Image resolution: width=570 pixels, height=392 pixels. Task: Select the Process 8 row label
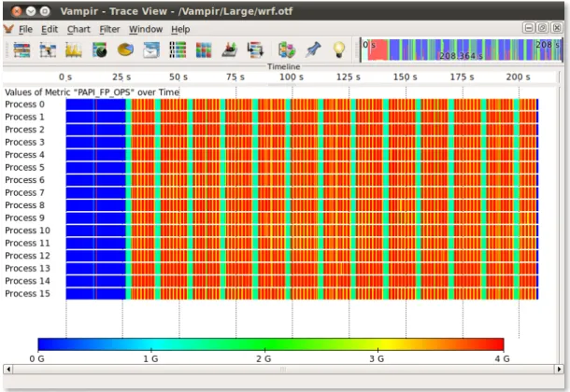(x=24, y=205)
